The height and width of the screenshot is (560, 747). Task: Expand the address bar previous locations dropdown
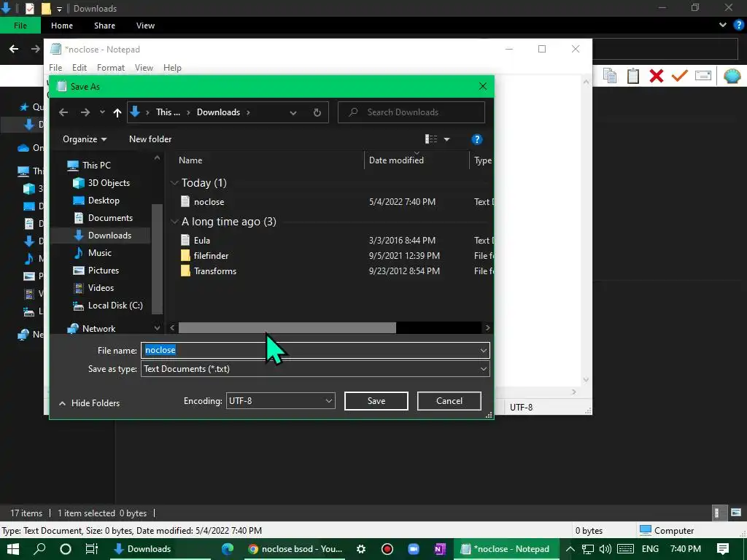click(293, 112)
